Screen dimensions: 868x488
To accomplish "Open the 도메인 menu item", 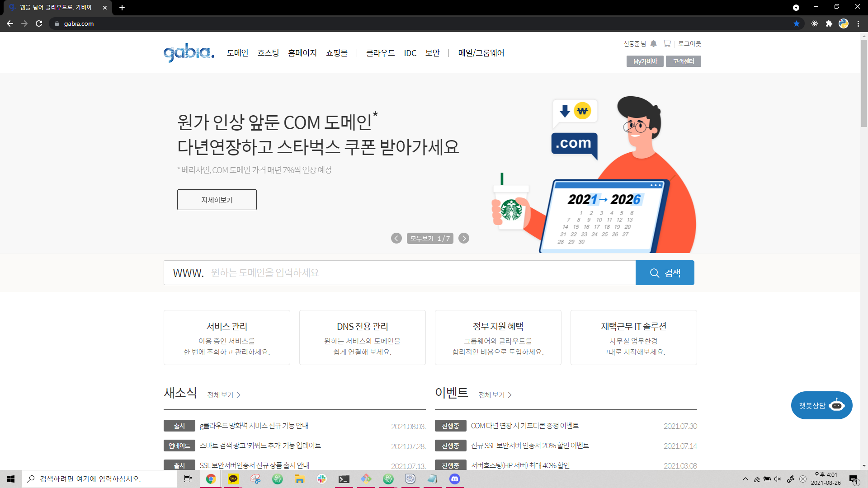I will pyautogui.click(x=237, y=53).
